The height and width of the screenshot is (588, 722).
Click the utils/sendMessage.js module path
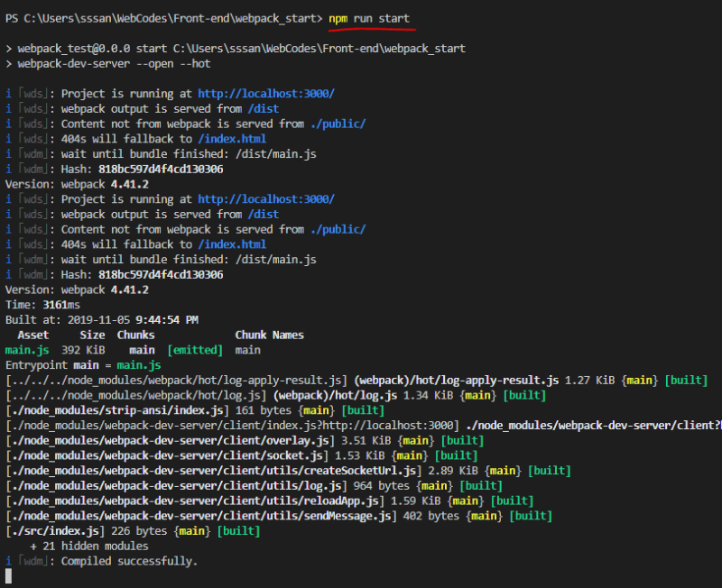point(200,516)
